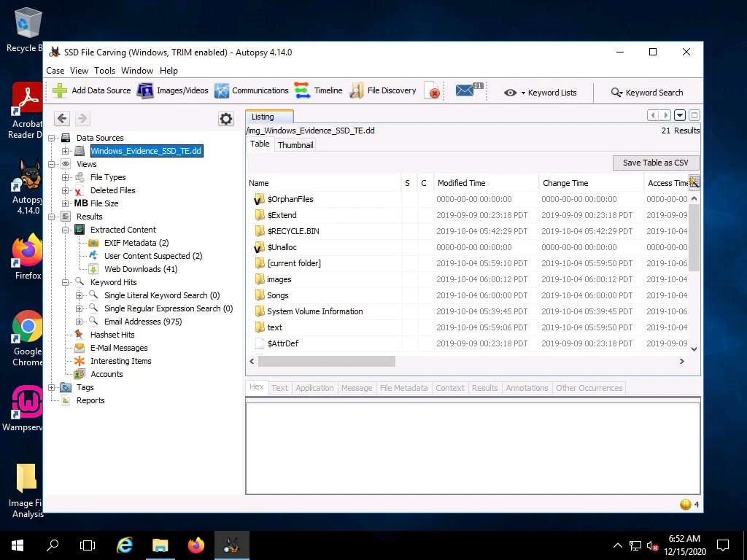Open Web Downloads (41) results
This screenshot has height=560, width=747.
point(141,269)
